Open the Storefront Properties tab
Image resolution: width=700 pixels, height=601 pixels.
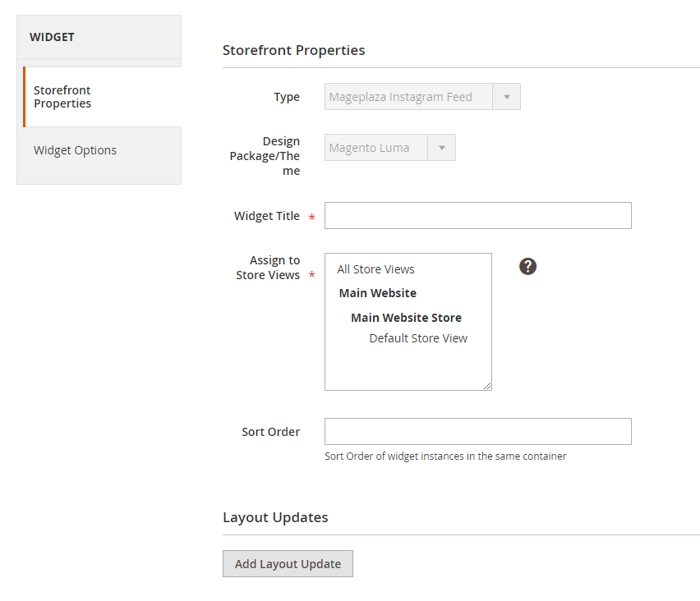click(62, 97)
